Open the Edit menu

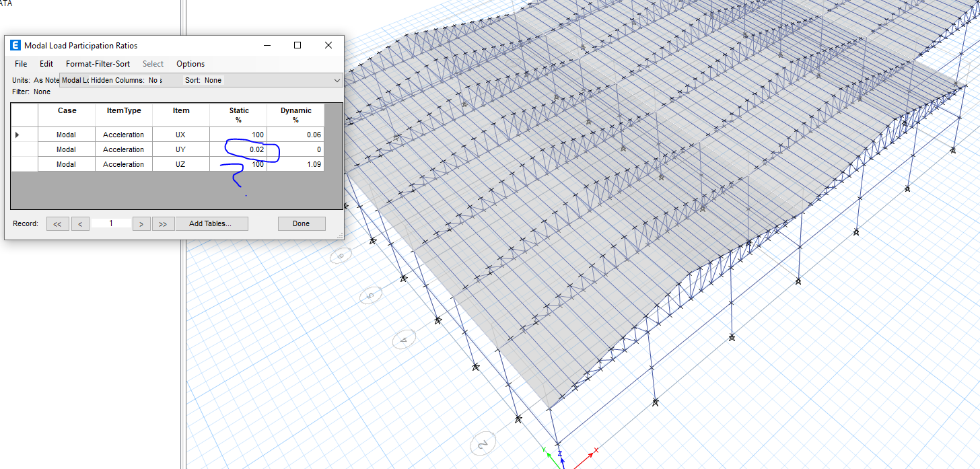click(x=46, y=64)
